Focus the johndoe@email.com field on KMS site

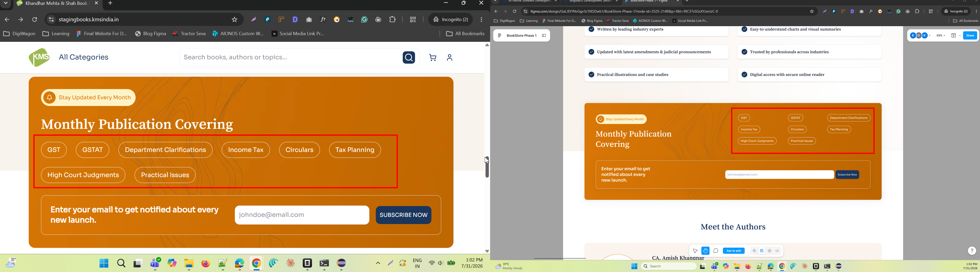coord(302,215)
